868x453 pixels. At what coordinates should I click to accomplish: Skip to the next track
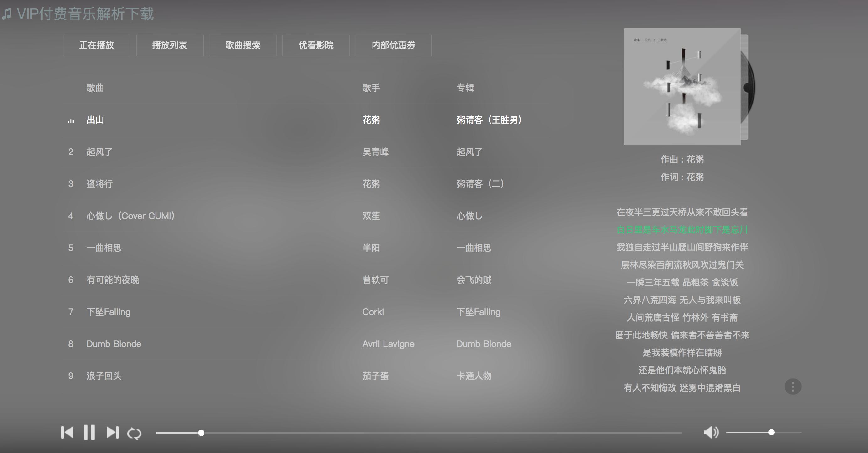click(112, 432)
